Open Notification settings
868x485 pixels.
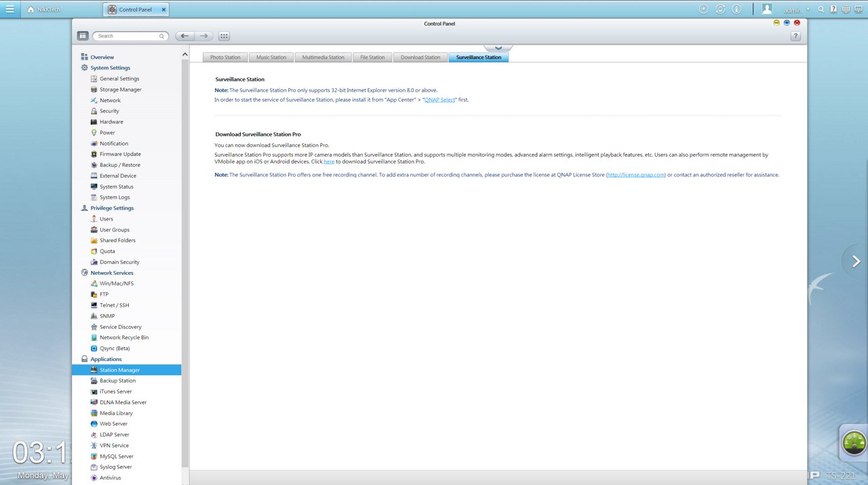click(114, 144)
